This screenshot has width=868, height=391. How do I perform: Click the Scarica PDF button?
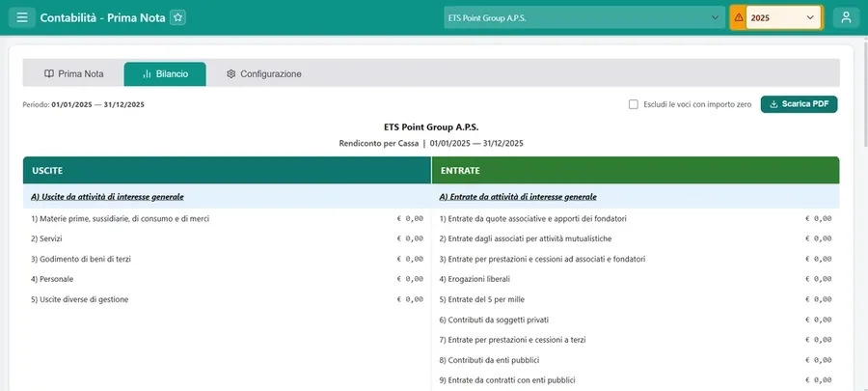pos(799,104)
